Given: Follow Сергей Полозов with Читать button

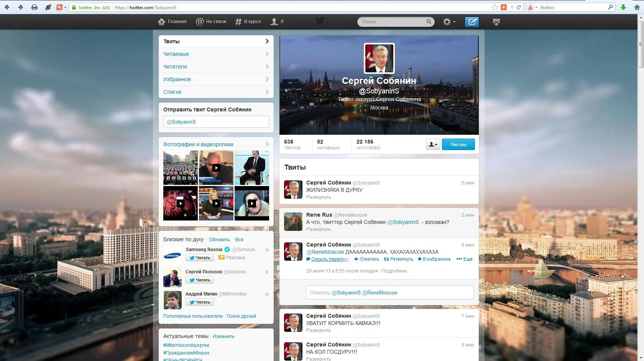Looking at the screenshot, I should point(200,280).
